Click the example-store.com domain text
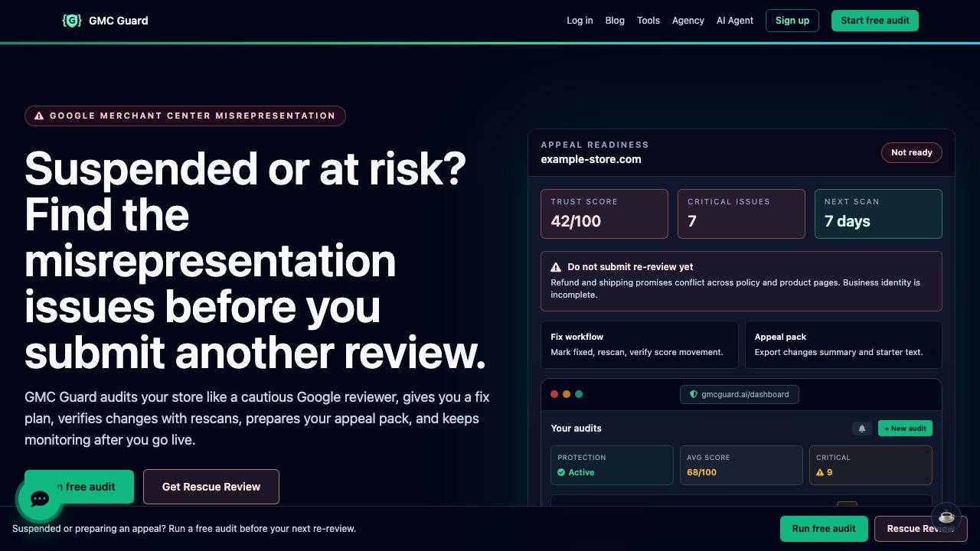Image resolution: width=980 pixels, height=551 pixels. click(x=591, y=159)
